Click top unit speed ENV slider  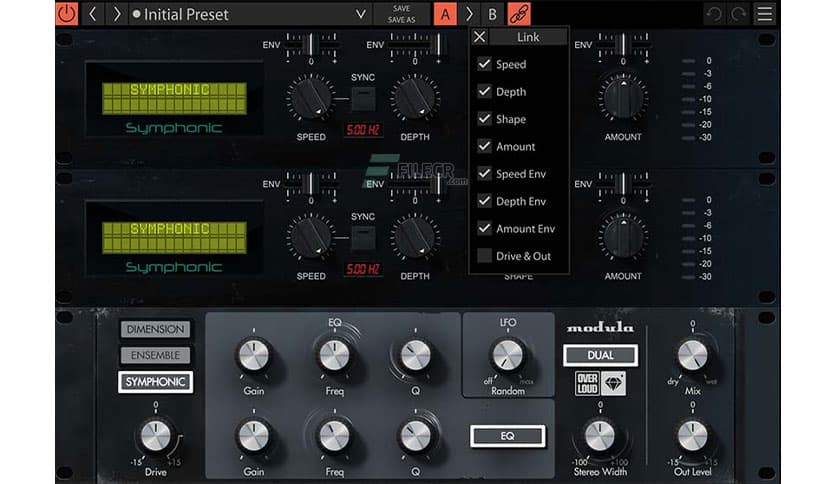[x=311, y=45]
